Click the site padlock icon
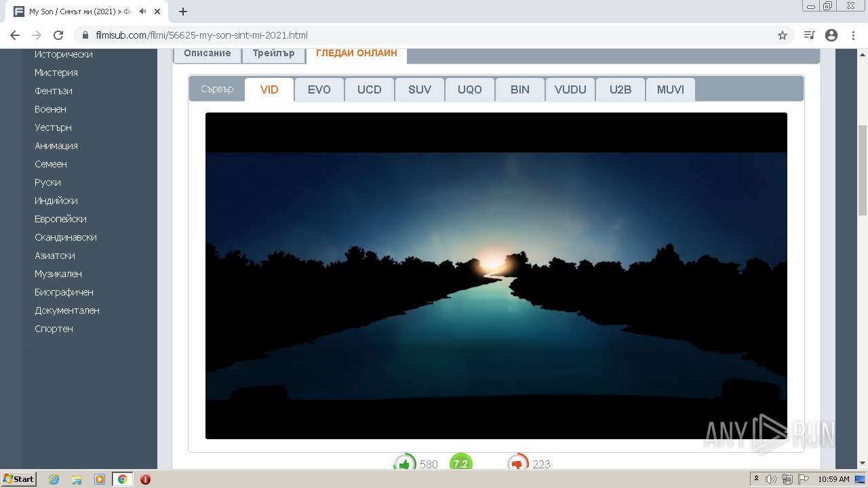Viewport: 868px width, 488px height. [x=85, y=35]
